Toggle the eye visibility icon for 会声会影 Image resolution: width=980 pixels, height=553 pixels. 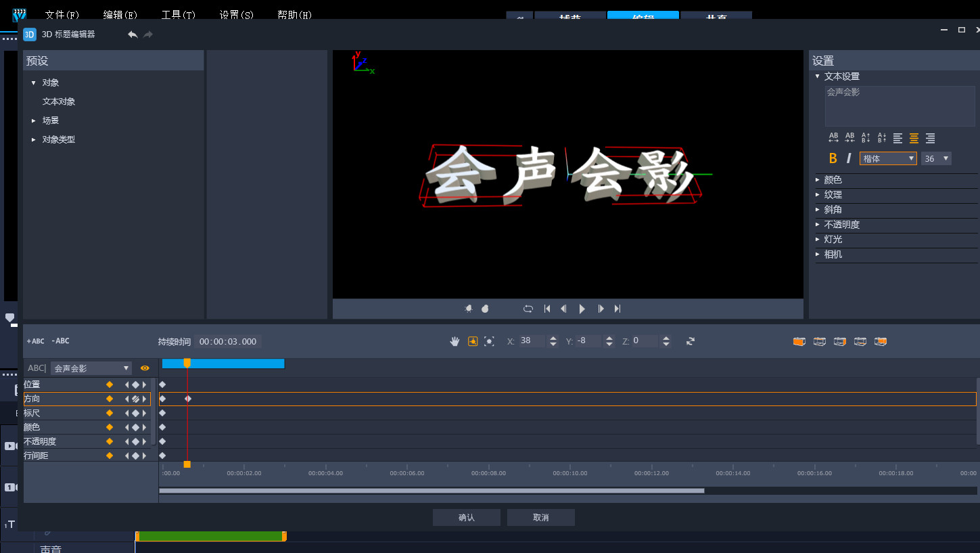pos(145,368)
